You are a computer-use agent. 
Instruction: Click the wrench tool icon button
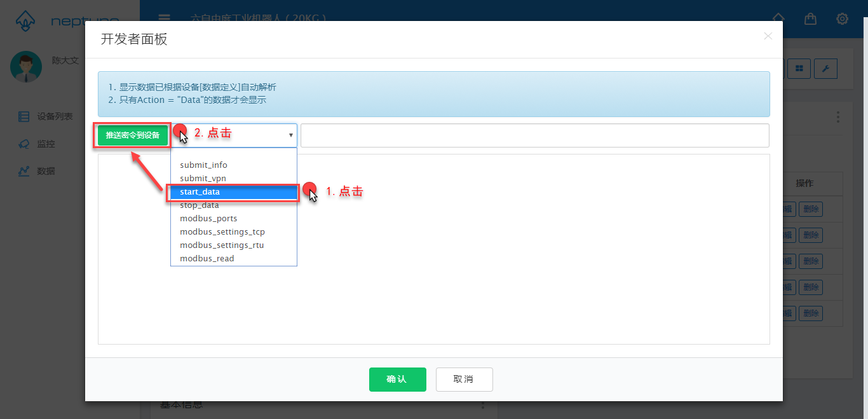coord(825,69)
